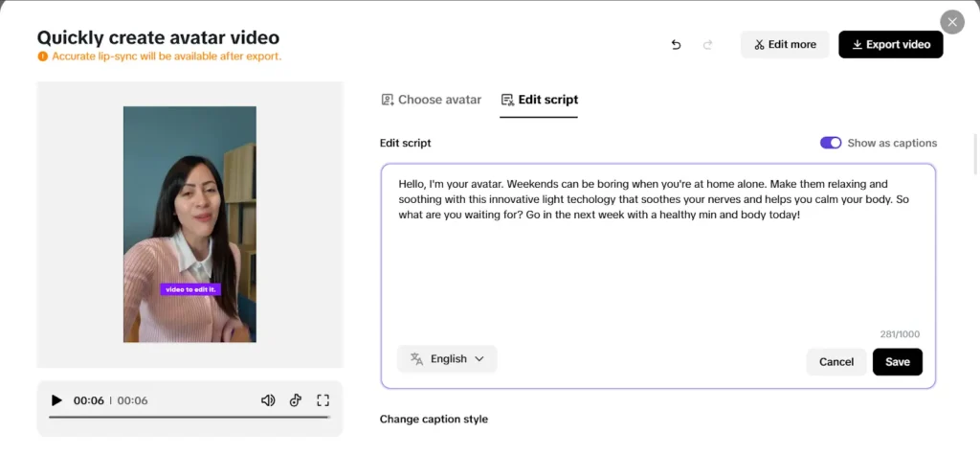This screenshot has width=980, height=455.
Task: Switch to Choose avatar tab
Action: pos(432,100)
